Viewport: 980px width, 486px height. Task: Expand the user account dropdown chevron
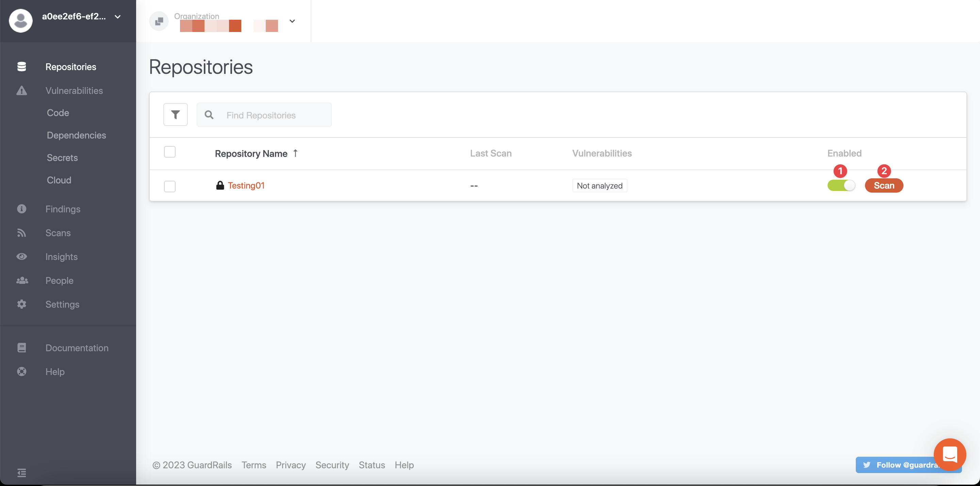117,17
